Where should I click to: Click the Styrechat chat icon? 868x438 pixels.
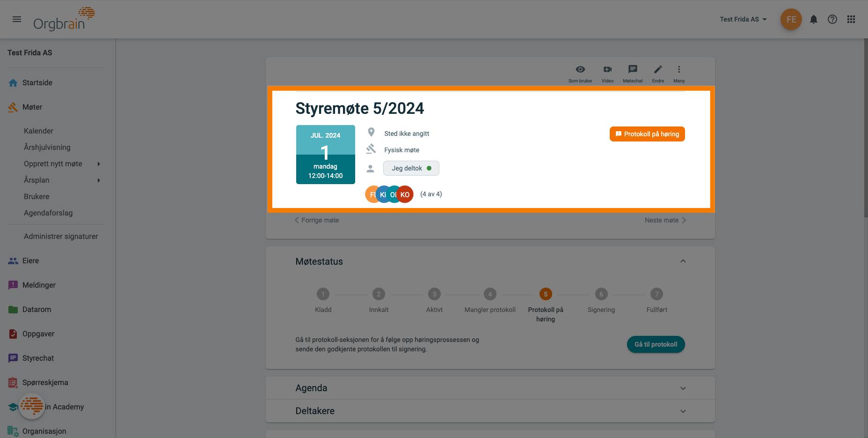[x=13, y=358]
